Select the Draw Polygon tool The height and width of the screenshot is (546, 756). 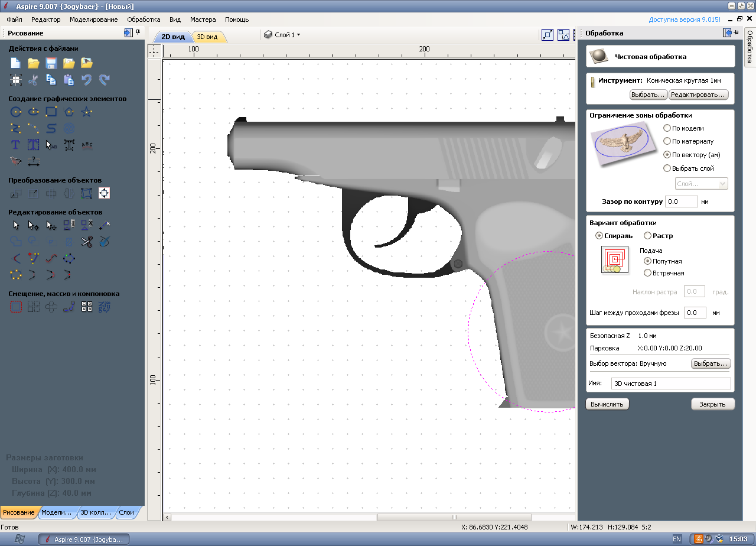coord(69,112)
